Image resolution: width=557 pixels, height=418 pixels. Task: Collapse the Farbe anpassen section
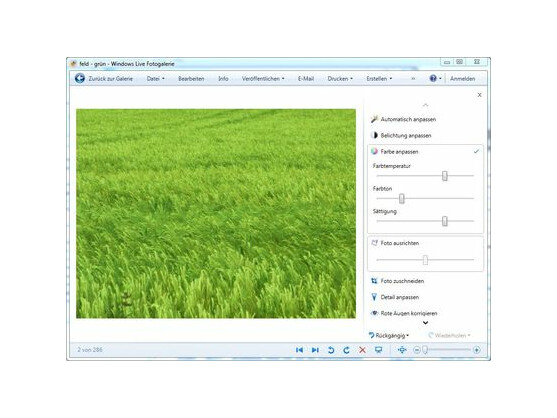click(x=476, y=152)
